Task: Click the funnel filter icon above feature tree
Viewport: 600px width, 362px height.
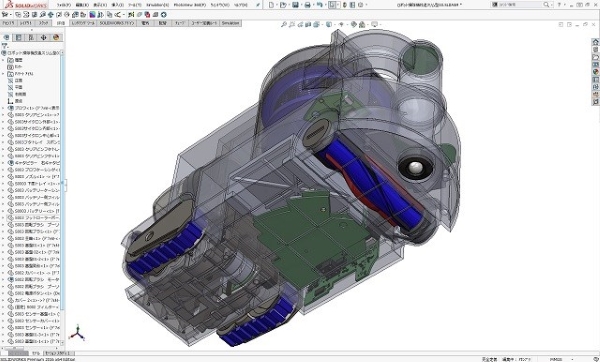Action: point(5,46)
